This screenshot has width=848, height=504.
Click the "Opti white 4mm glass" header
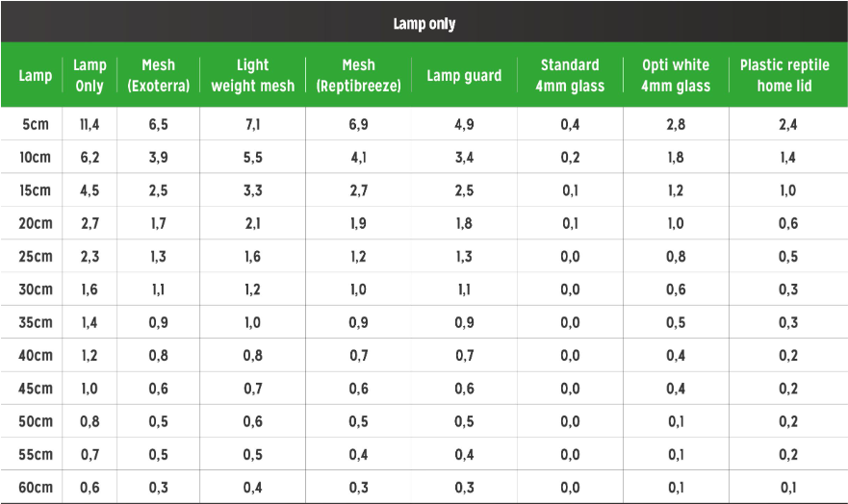[676, 76]
